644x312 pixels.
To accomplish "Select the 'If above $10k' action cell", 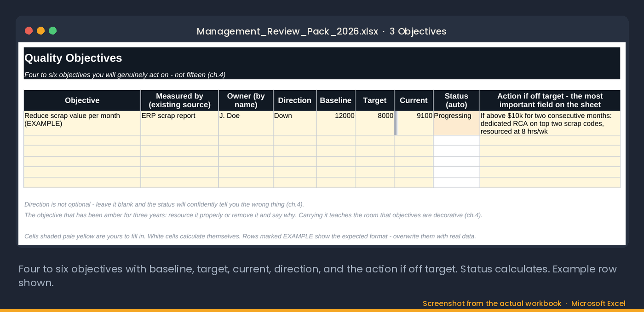I will pos(550,123).
